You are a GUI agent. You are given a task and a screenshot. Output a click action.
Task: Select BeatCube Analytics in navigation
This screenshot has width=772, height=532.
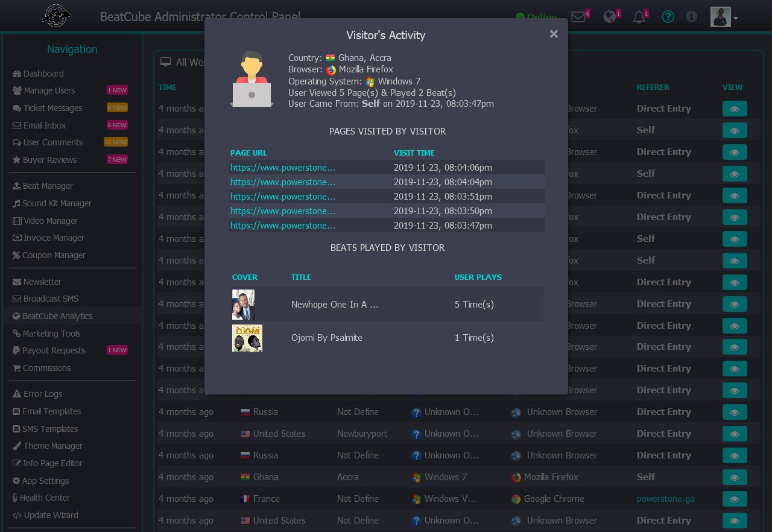click(x=52, y=316)
